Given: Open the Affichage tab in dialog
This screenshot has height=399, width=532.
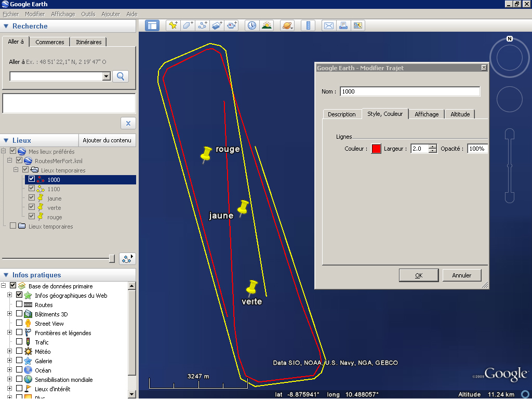Looking at the screenshot, I should click(x=427, y=114).
